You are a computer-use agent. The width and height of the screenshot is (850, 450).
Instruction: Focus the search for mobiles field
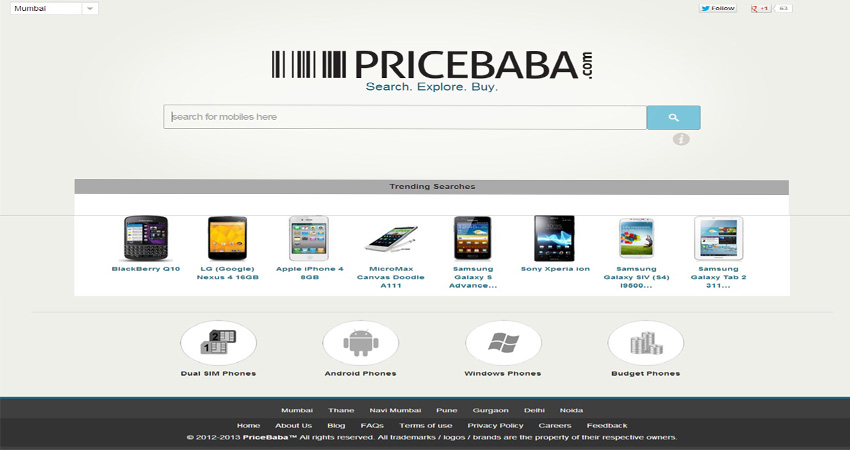coord(405,117)
